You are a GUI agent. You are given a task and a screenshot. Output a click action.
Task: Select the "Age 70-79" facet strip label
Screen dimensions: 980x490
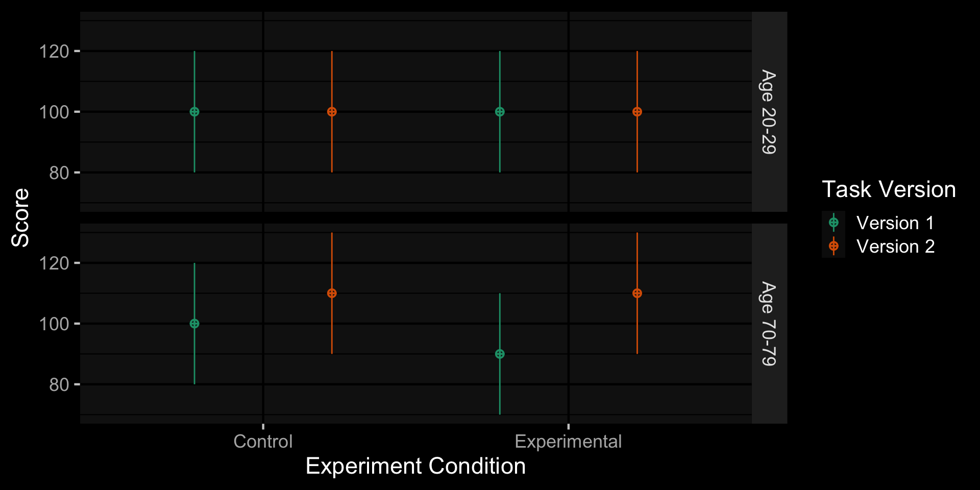769,324
